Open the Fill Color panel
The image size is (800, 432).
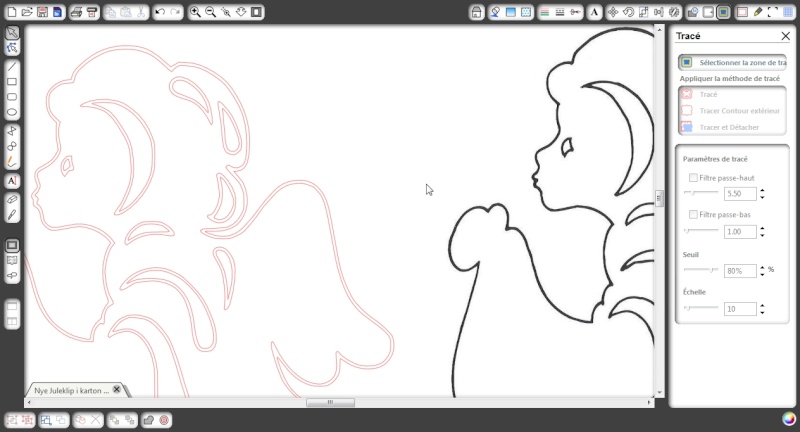point(495,12)
